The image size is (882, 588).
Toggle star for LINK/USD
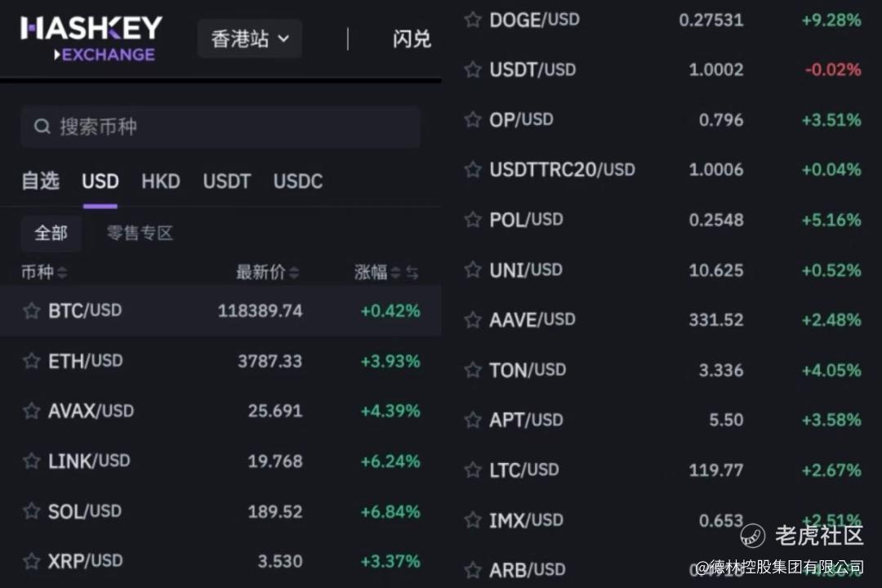click(x=31, y=461)
